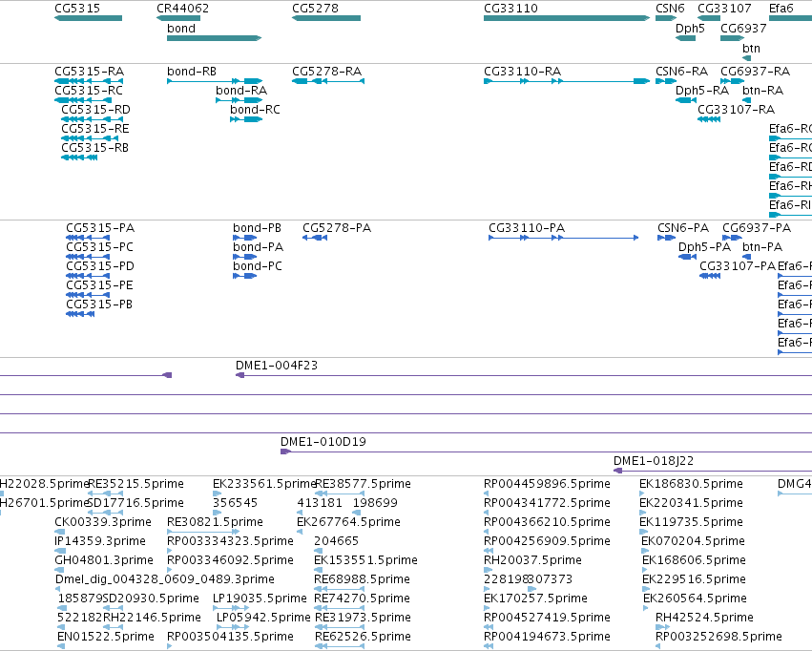This screenshot has height=651, width=812.
Task: Click protein label bond-PA
Action: pos(258,247)
